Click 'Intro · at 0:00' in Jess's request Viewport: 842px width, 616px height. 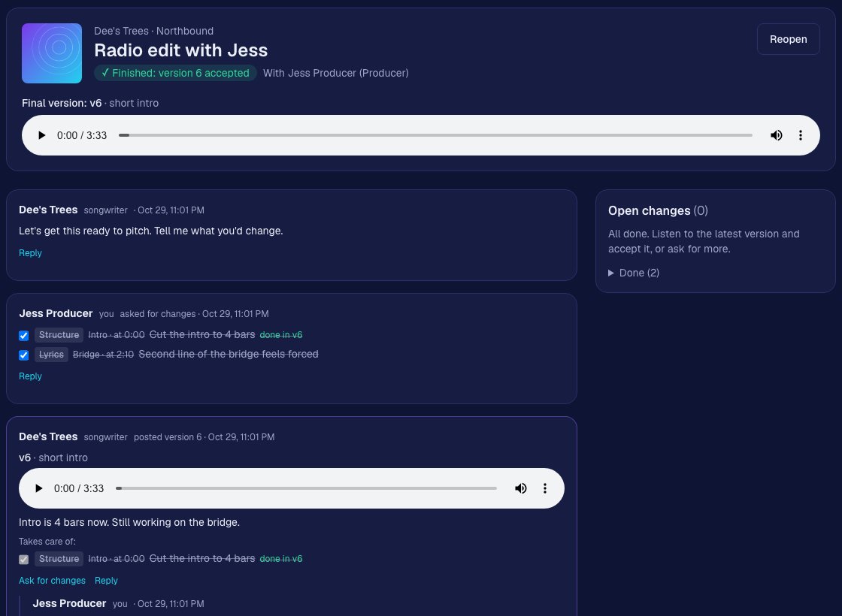(116, 335)
